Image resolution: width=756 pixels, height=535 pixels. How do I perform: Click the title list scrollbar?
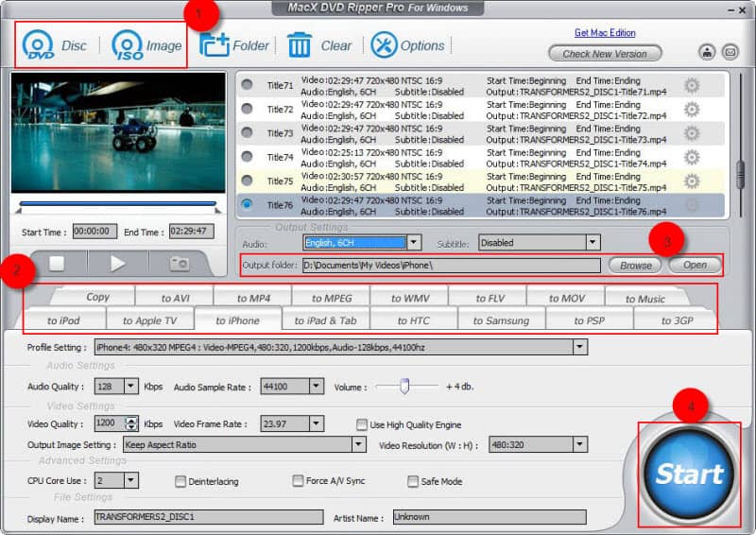coord(741,174)
